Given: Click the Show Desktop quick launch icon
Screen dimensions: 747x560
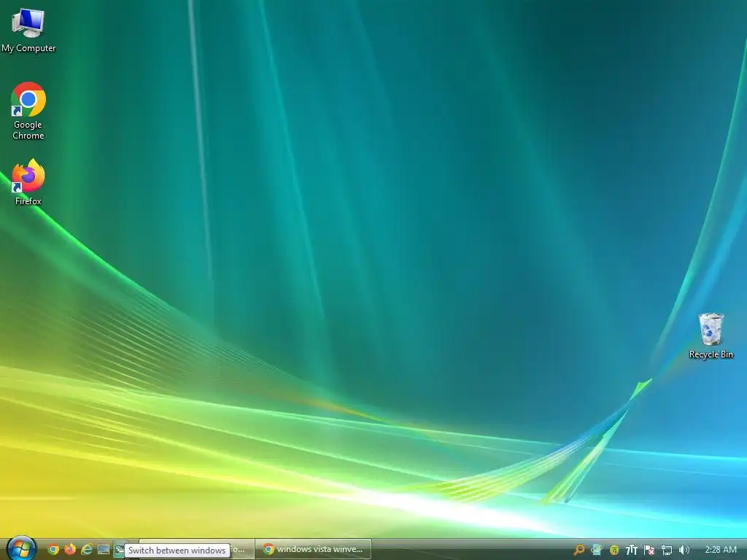Looking at the screenshot, I should (x=104, y=550).
